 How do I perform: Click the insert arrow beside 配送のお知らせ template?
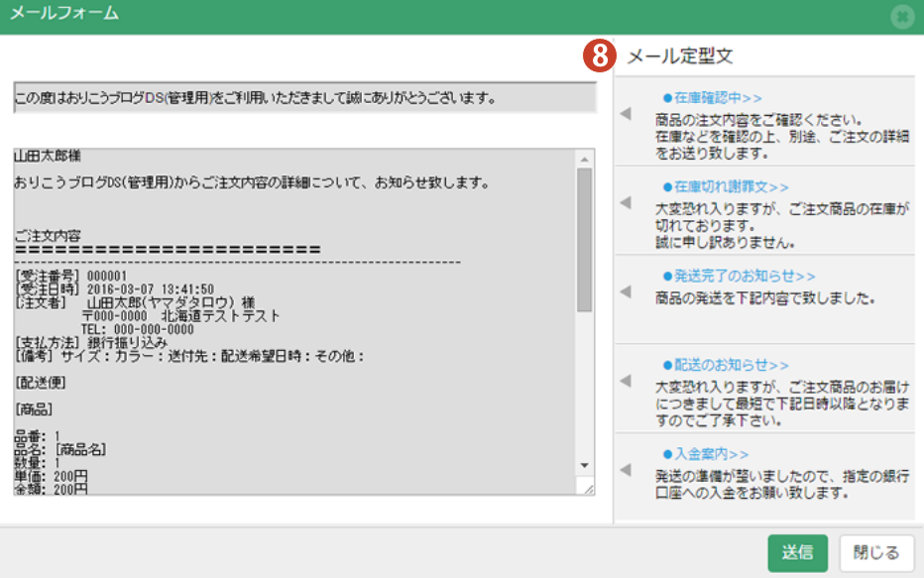625,381
